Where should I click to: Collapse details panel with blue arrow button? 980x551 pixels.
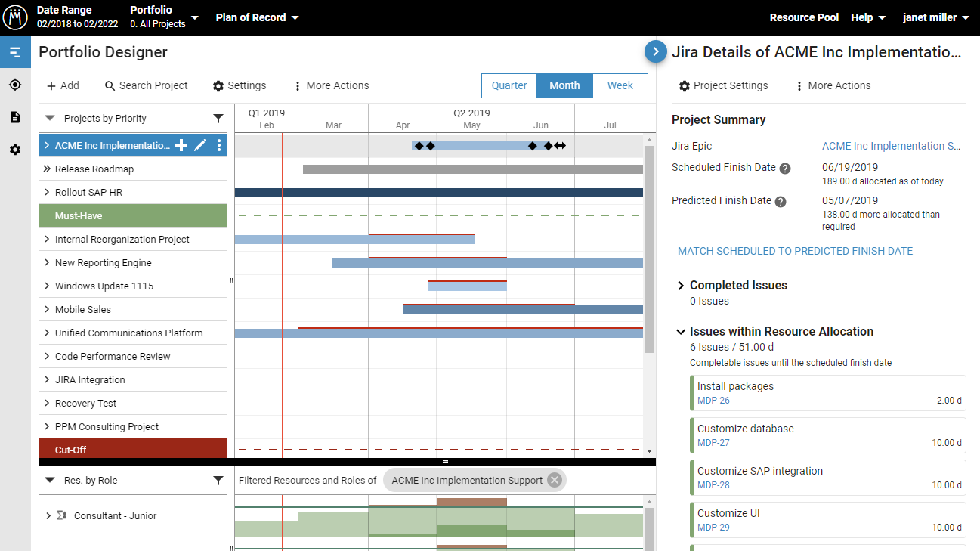(x=656, y=51)
